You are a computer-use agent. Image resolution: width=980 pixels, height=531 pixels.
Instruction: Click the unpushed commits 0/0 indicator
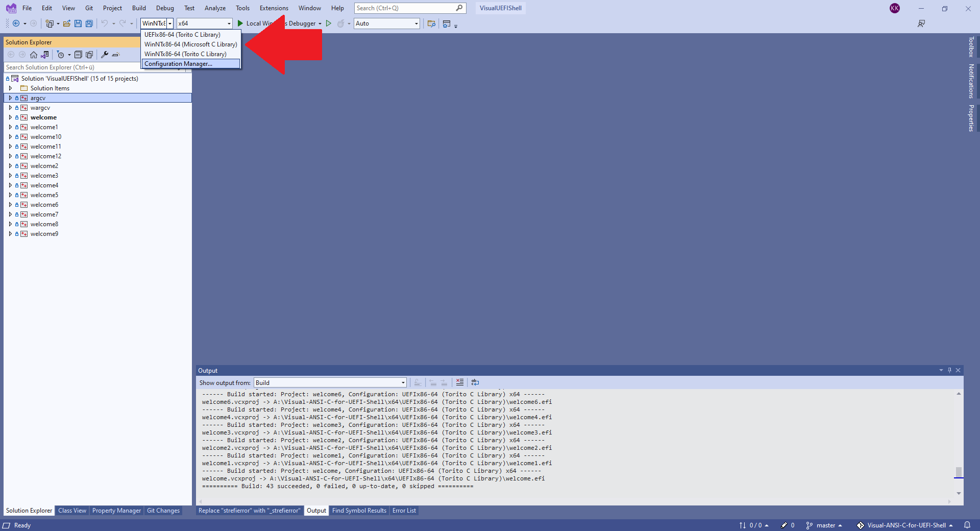[754, 525]
